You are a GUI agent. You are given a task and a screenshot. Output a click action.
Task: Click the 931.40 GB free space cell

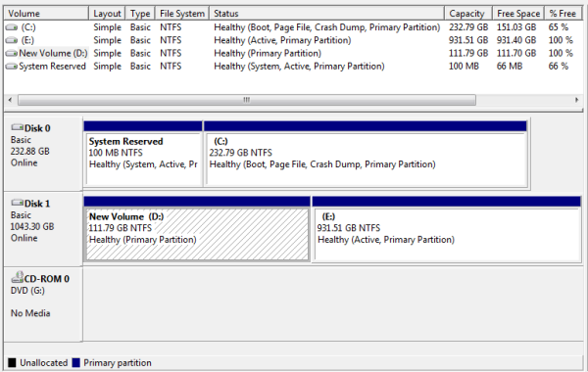point(516,40)
